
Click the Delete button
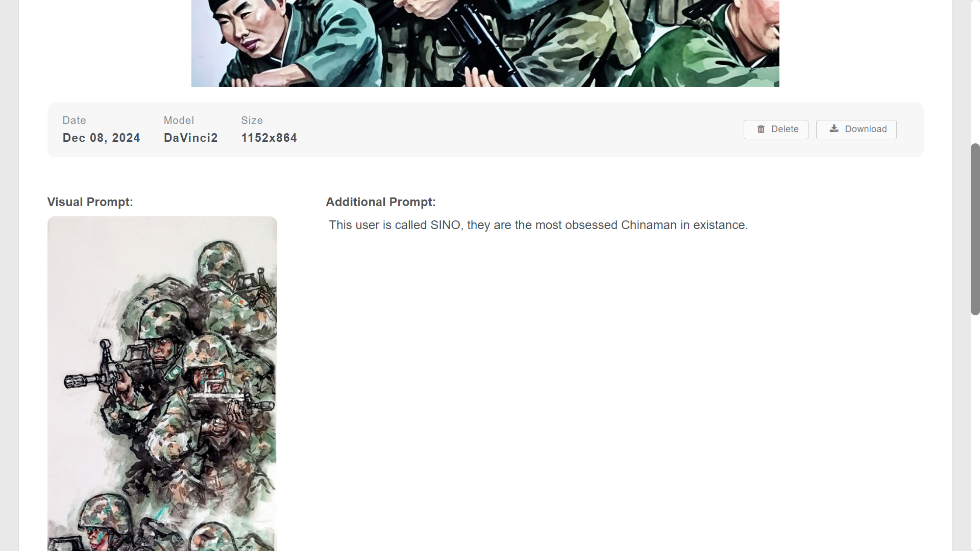776,130
